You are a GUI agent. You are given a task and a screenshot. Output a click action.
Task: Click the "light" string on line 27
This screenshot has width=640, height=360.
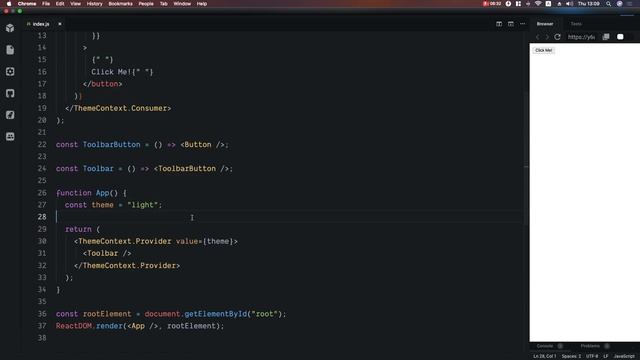142,205
